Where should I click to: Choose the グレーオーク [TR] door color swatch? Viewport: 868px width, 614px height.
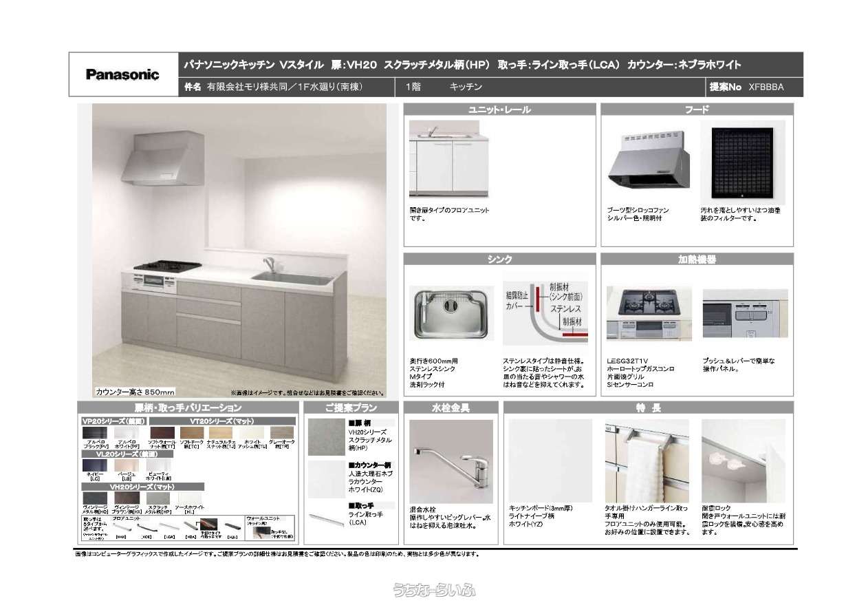(x=281, y=433)
